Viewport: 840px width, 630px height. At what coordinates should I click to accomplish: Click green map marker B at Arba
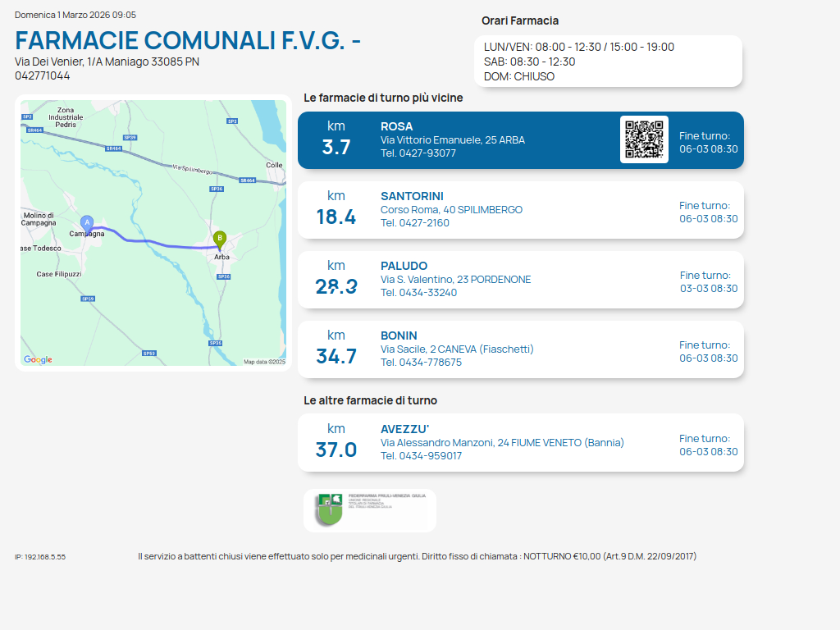[219, 239]
